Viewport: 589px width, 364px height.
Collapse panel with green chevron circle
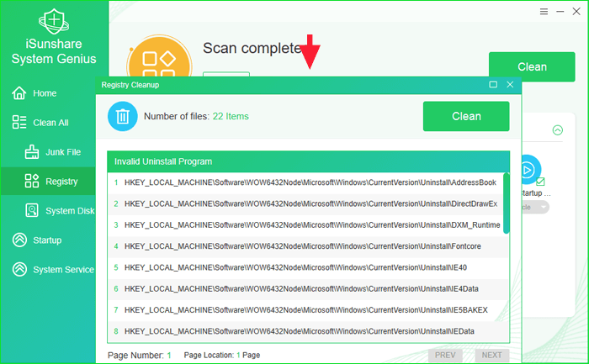(557, 130)
